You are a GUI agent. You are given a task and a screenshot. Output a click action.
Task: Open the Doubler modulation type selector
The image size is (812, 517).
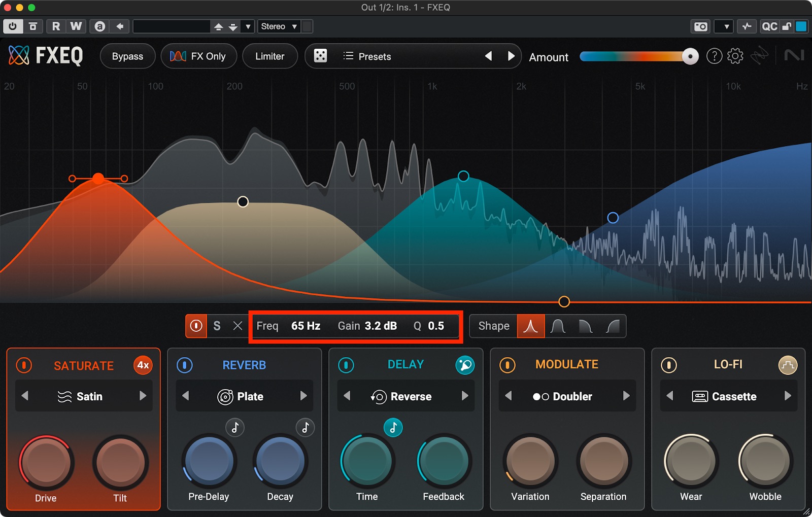562,396
